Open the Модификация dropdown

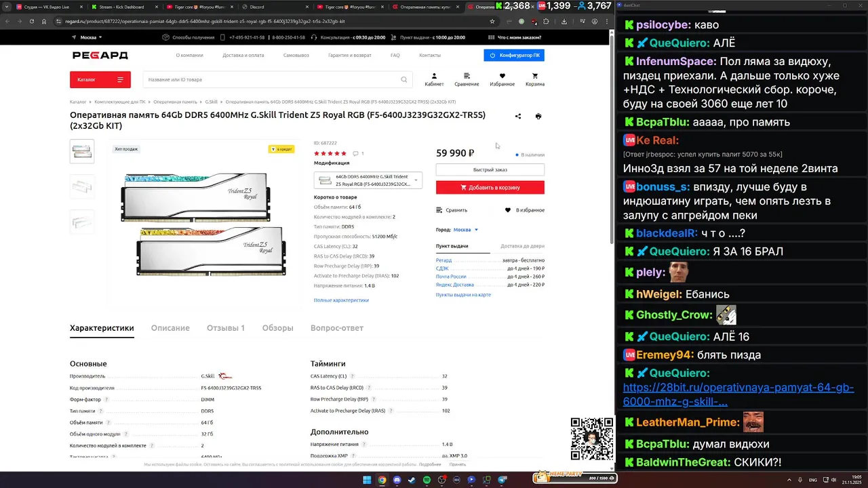point(368,180)
